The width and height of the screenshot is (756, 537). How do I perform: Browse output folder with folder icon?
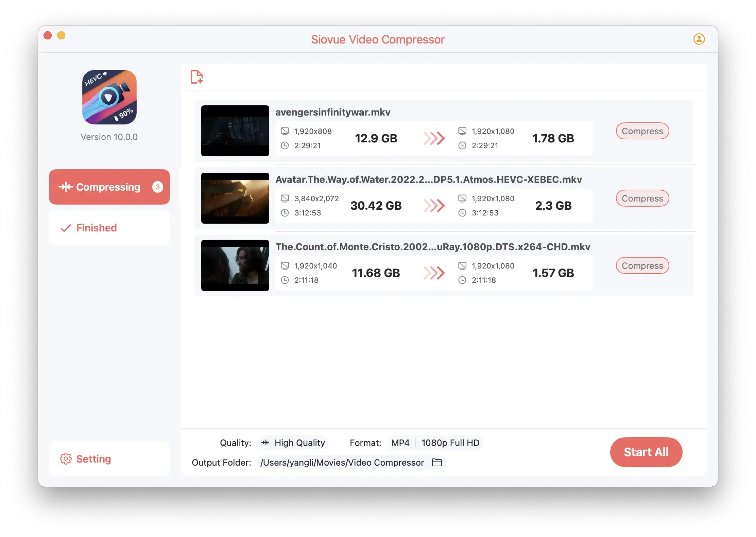[x=437, y=462]
